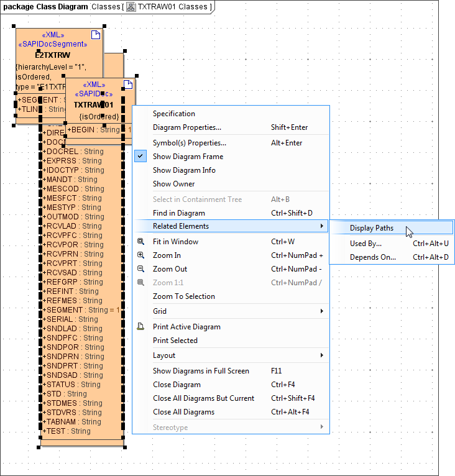
Task: Enable Show Diagram Info
Action: (x=184, y=170)
